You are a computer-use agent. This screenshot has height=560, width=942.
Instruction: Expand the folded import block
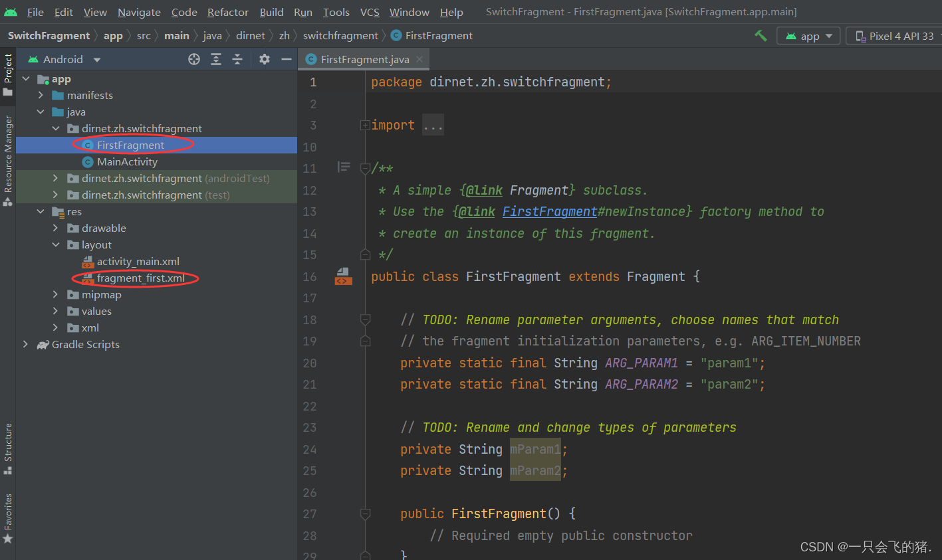(365, 125)
